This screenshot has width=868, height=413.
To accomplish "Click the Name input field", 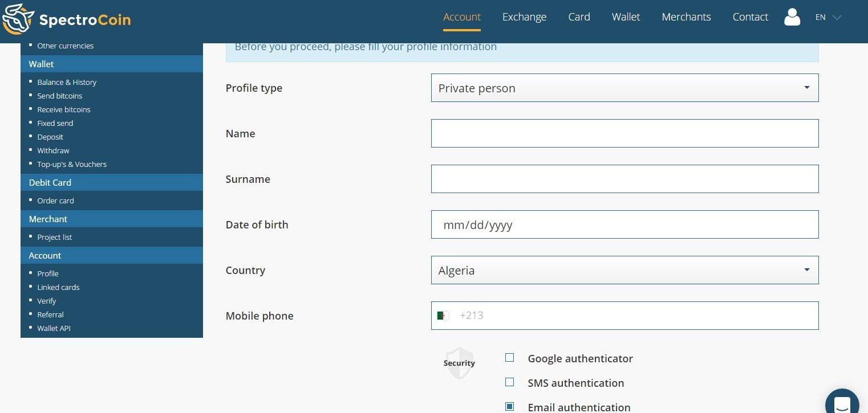I will pyautogui.click(x=624, y=133).
